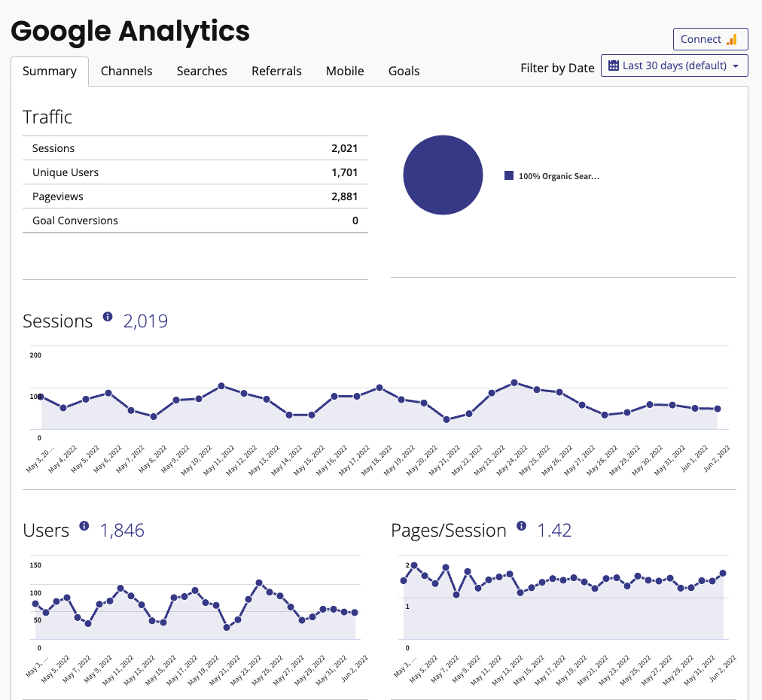
Task: Click the info icon next to Pages/Session
Action: point(522,526)
